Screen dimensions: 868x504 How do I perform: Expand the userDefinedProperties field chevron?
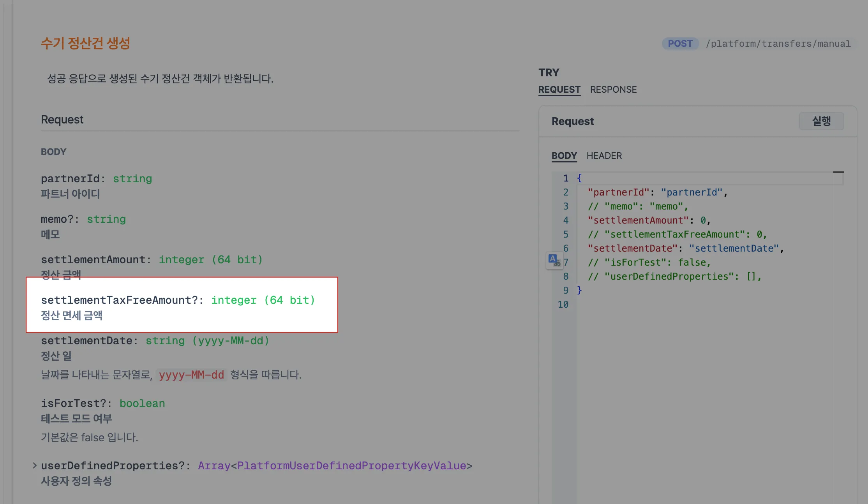[35, 465]
